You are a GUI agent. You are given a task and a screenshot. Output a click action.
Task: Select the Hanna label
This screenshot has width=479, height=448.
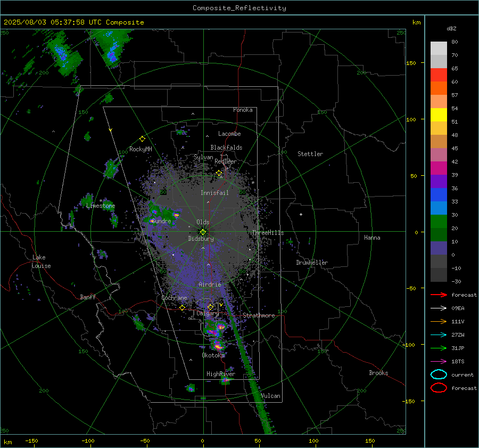coord(372,238)
